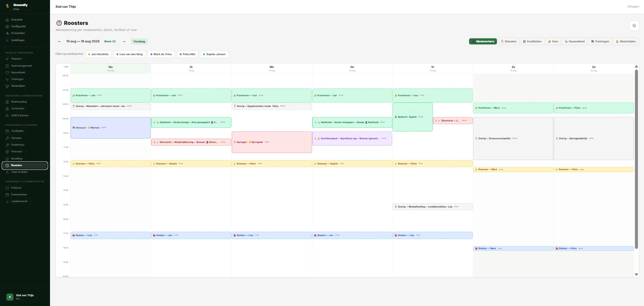Open the Configuratie gear icon in sidebar
The height and width of the screenshot is (306, 644).
click(7, 27)
